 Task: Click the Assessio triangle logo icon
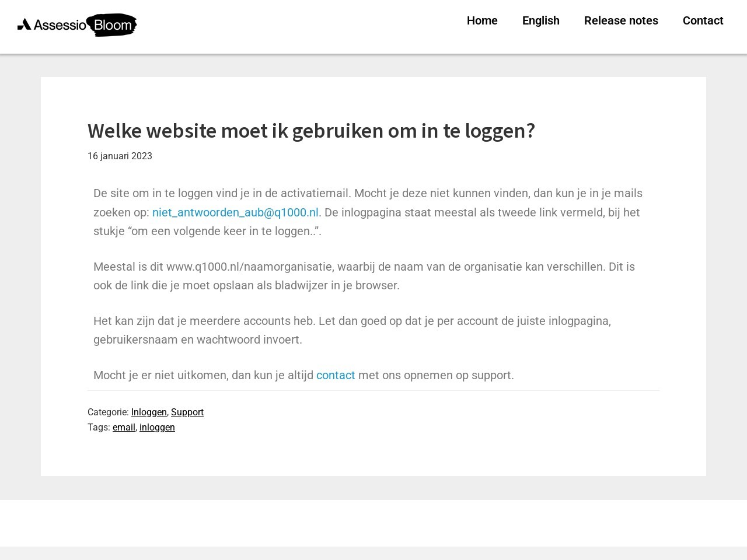pos(25,24)
